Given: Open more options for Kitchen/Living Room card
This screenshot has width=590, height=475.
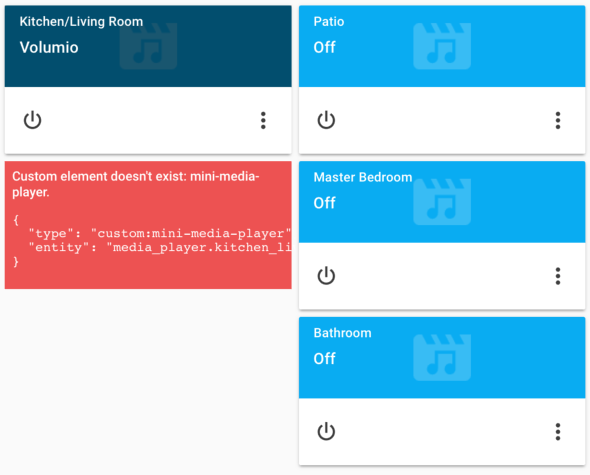Looking at the screenshot, I should tap(263, 120).
